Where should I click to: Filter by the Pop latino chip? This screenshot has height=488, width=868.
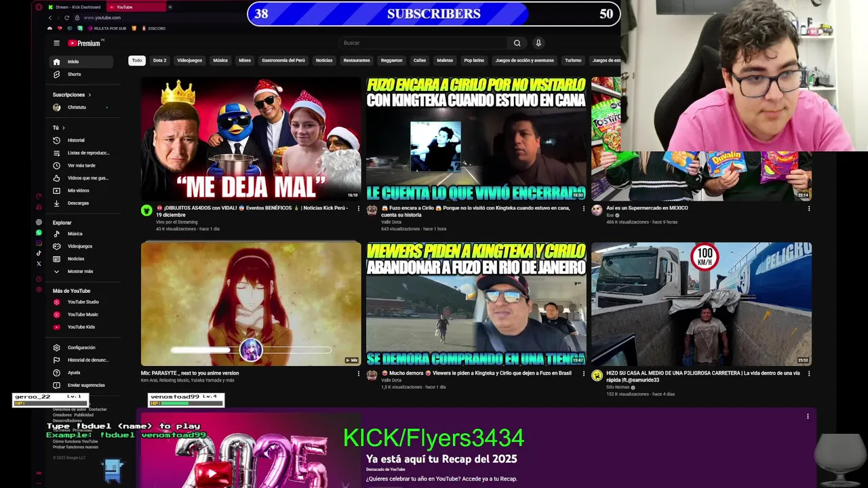(x=474, y=60)
